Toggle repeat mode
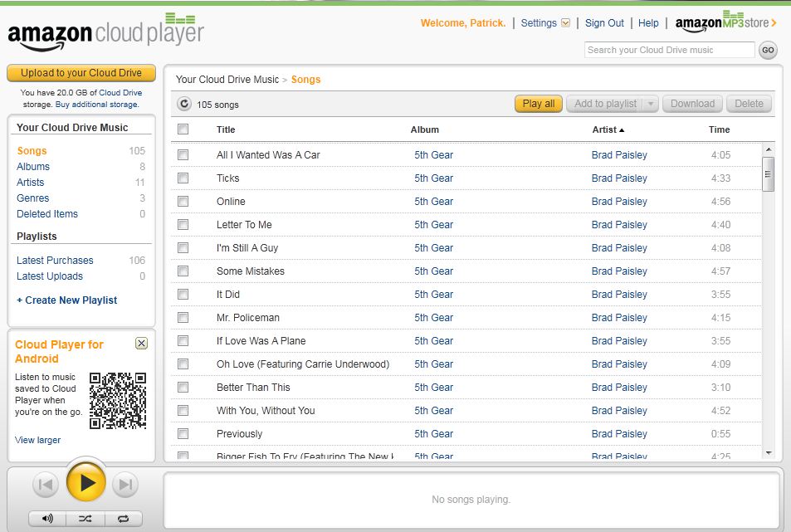 [123, 519]
